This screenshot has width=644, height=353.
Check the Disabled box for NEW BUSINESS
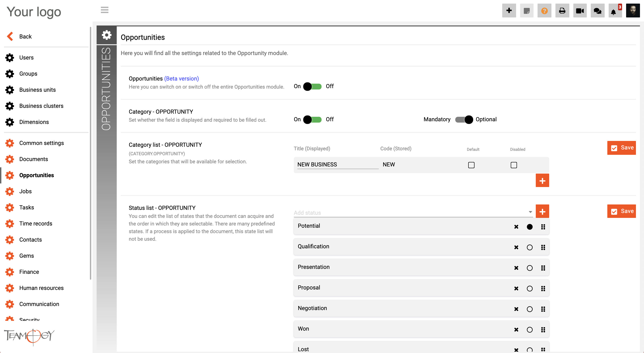[x=514, y=165]
